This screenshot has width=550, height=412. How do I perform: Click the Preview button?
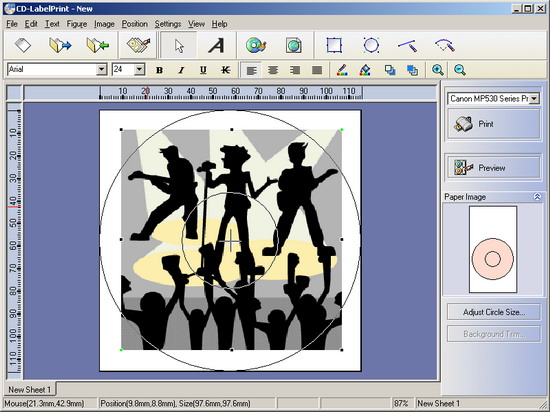[494, 168]
